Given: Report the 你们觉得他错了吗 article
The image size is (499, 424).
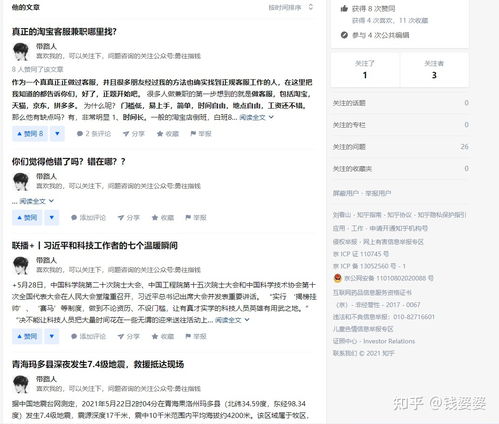Looking at the screenshot, I should (196, 218).
